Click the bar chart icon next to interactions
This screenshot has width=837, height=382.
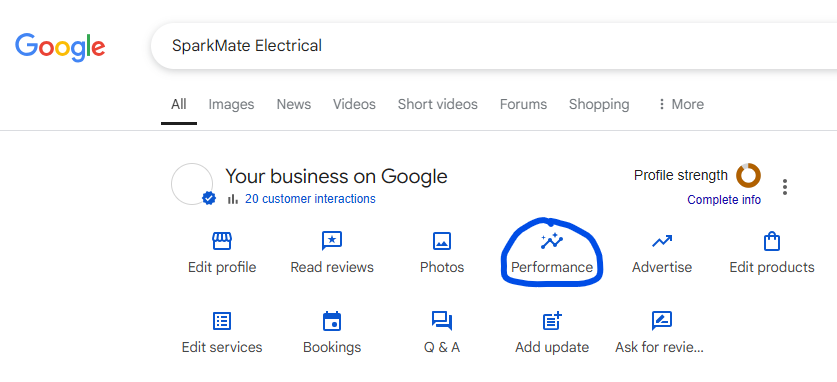point(232,199)
